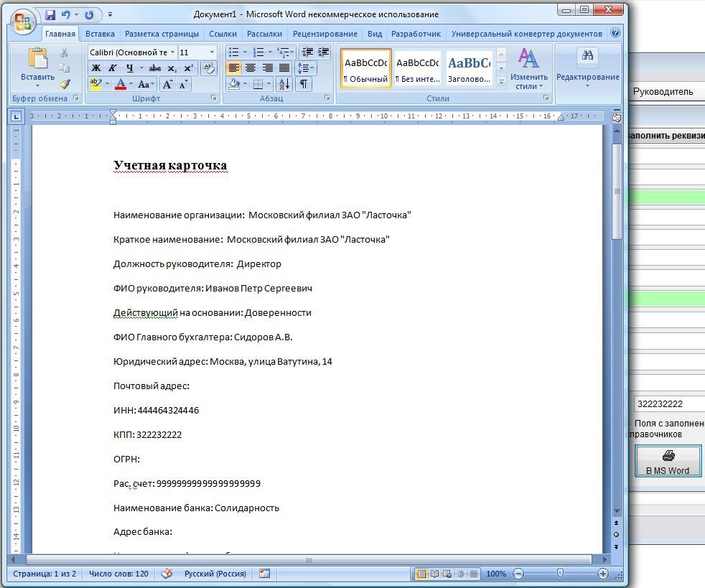Click the Copy icon in clipboard group

click(65, 68)
